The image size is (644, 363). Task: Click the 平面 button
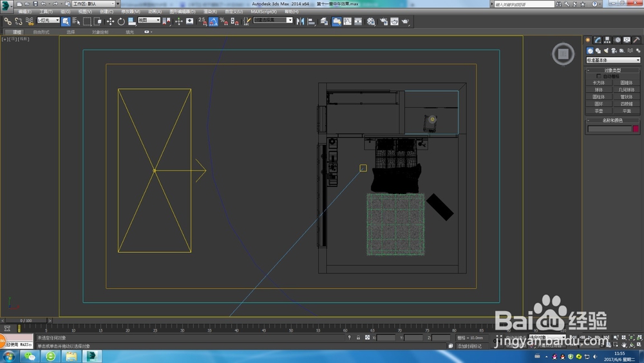pos(627,111)
